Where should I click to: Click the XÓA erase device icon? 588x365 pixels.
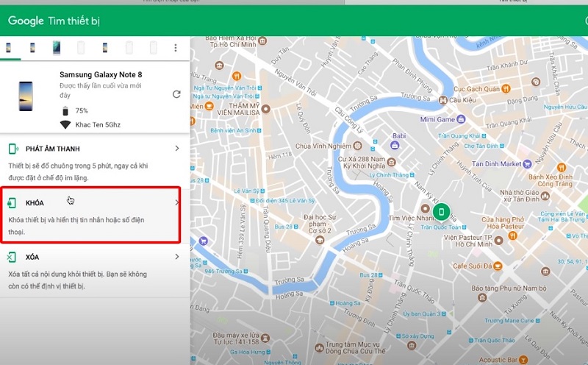click(11, 257)
